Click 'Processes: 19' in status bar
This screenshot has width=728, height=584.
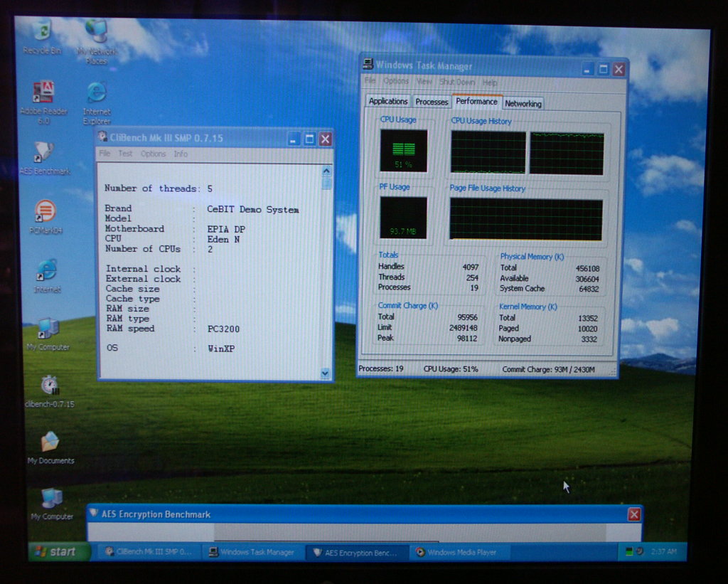(x=381, y=368)
